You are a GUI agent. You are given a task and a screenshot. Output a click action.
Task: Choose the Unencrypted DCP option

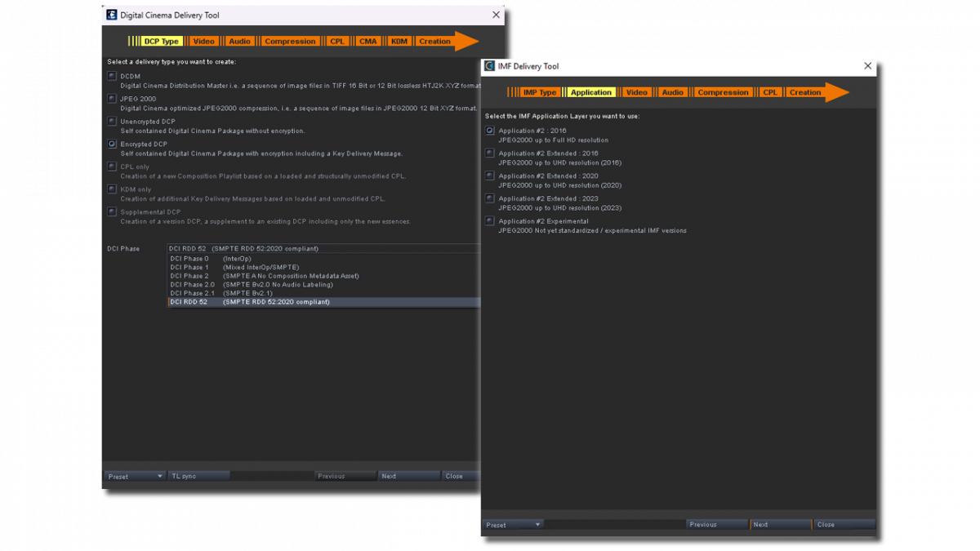tap(112, 122)
